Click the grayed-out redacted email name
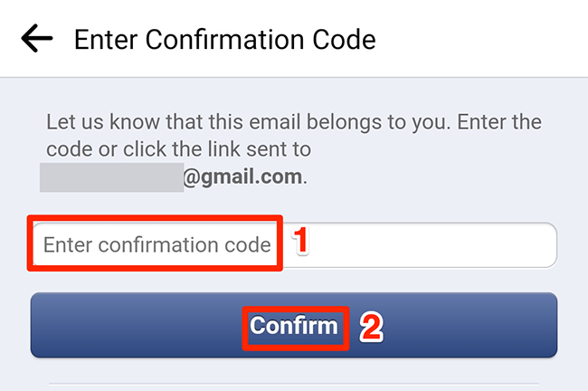The height and width of the screenshot is (391, 588). pos(110,177)
